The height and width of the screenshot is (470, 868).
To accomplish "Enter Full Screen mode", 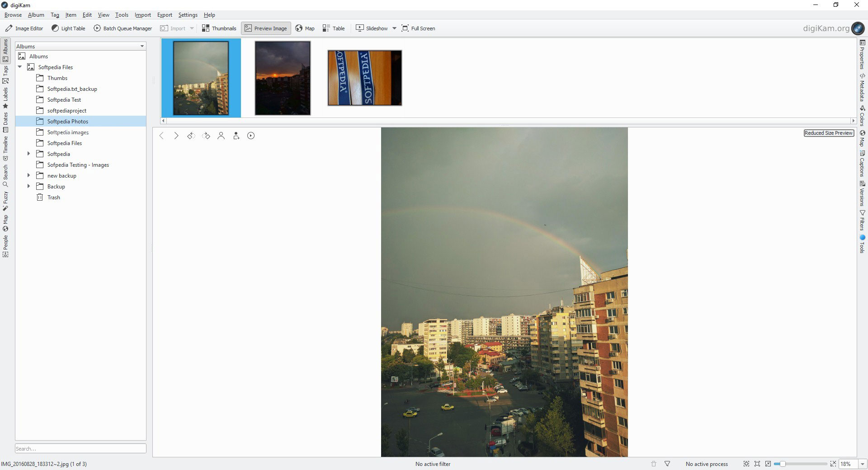I will tap(418, 28).
